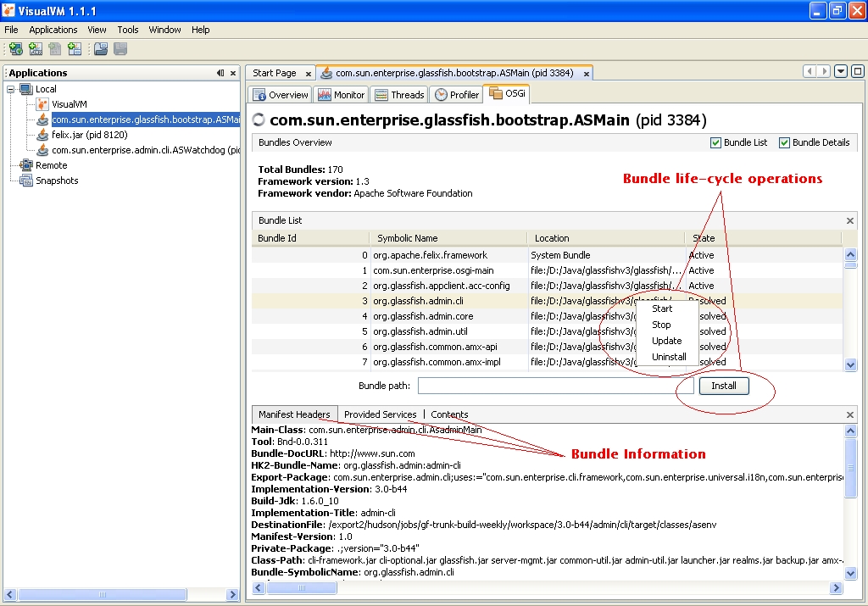Close the Bundle List section
868x606 pixels.
coord(849,221)
